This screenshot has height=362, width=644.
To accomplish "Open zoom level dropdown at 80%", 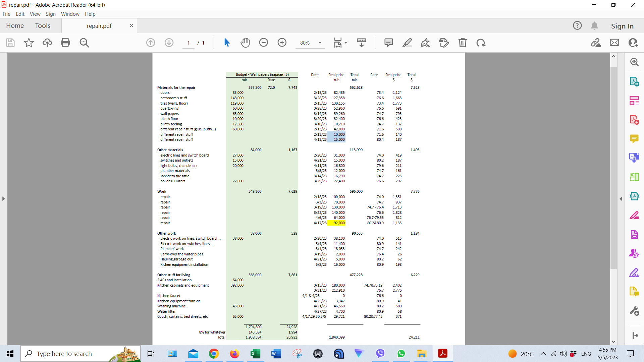I will [x=320, y=43].
